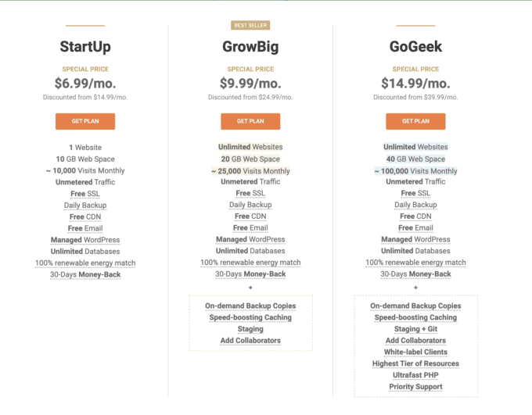This screenshot has width=532, height=415.
Task: Click Staging feature in GrowBig extras
Action: coord(250,329)
